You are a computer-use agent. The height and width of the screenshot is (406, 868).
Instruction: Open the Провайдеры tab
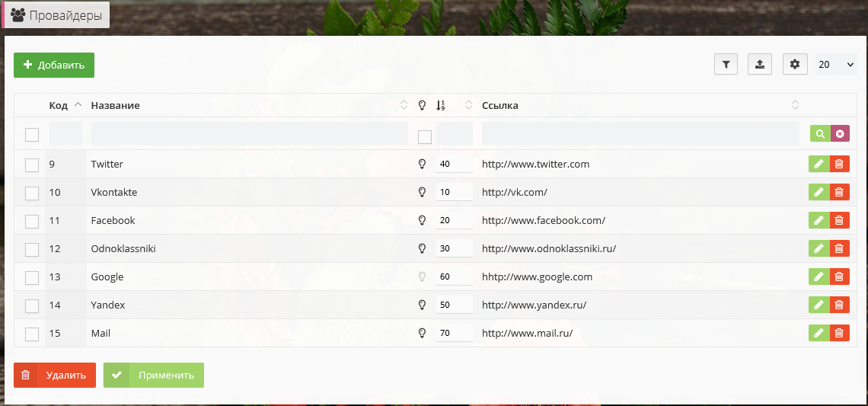(x=57, y=15)
